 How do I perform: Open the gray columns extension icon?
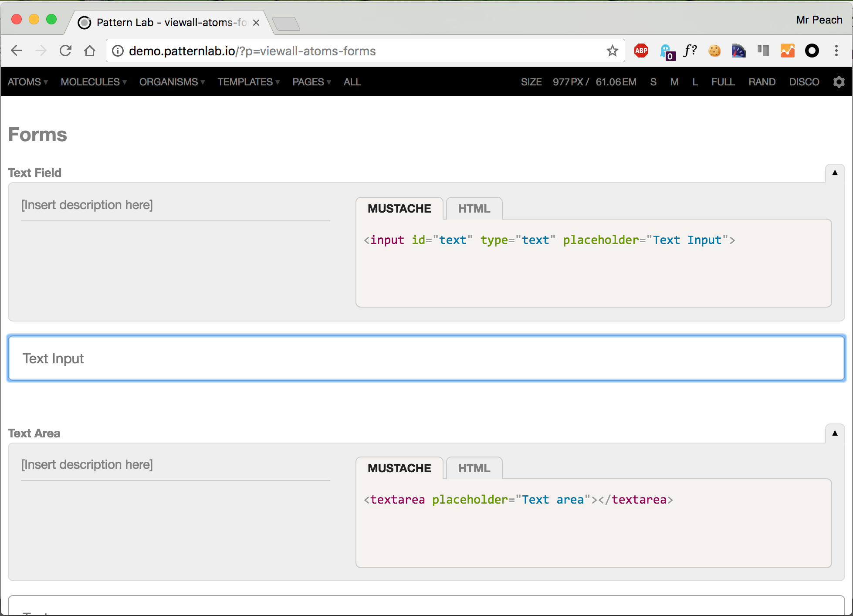click(763, 51)
